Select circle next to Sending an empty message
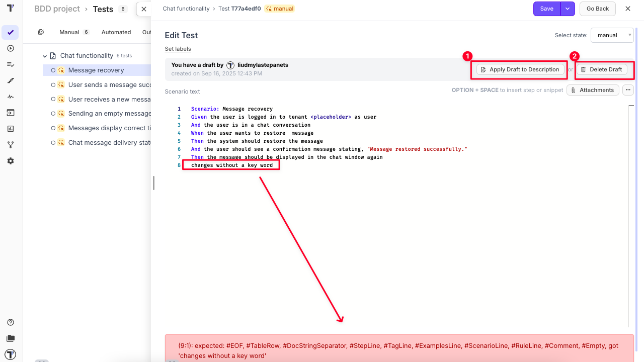 (x=53, y=114)
